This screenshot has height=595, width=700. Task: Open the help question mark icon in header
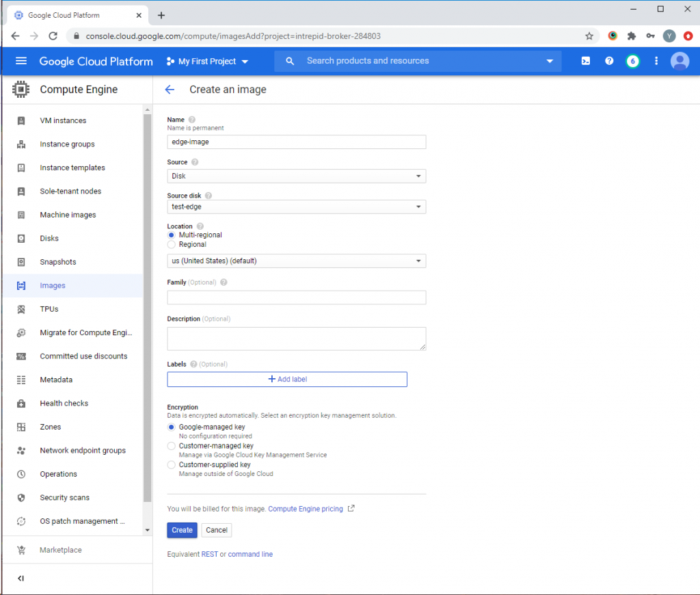pos(609,61)
